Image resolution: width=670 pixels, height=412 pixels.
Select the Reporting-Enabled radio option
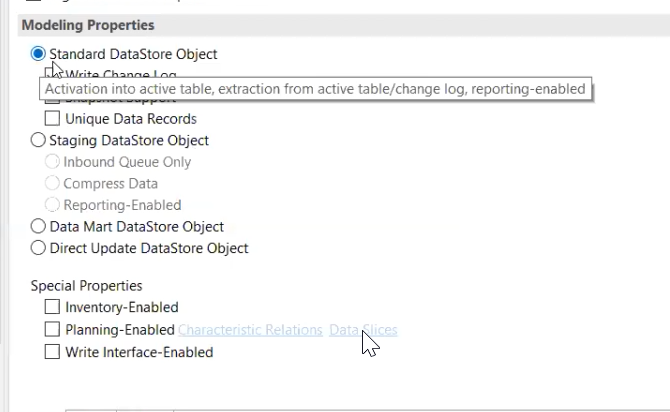coord(52,205)
